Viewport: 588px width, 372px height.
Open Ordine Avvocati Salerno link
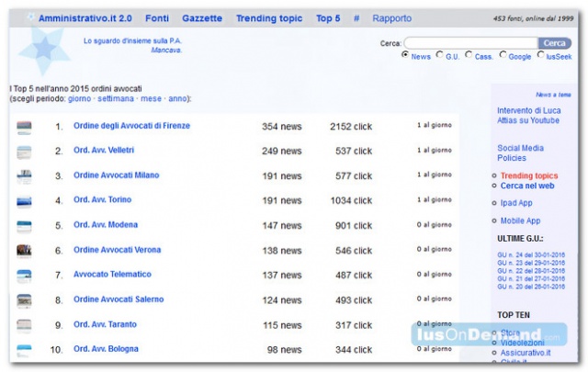click(x=119, y=299)
